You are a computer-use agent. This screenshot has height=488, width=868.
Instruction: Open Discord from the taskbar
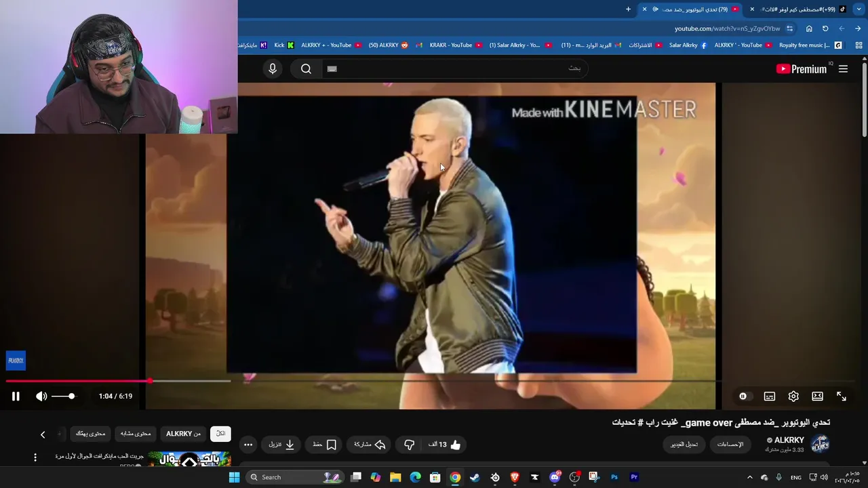click(x=555, y=477)
